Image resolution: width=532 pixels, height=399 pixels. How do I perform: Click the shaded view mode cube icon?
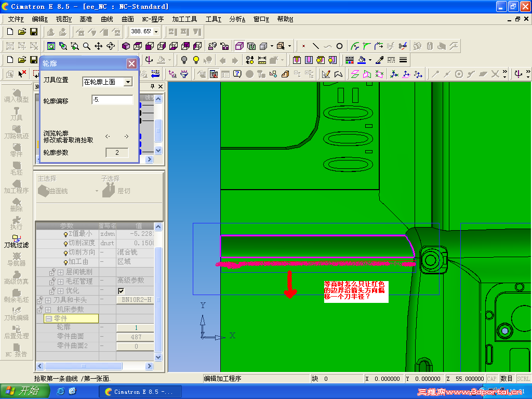263,46
